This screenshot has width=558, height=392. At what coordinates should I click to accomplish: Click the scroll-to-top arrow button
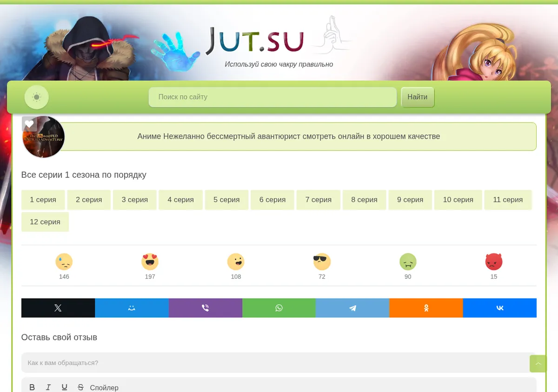point(538,364)
